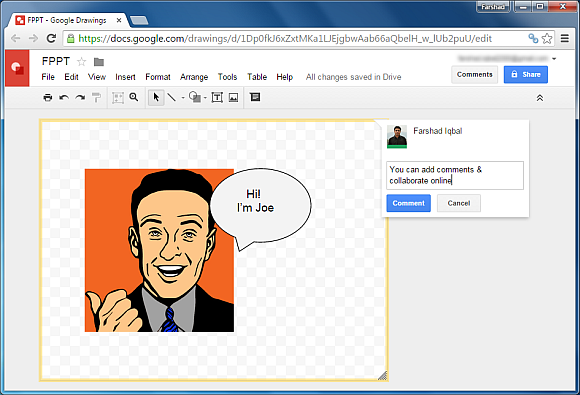Open the line type dropdown arrow
This screenshot has width=580, height=395.
pyautogui.click(x=183, y=98)
